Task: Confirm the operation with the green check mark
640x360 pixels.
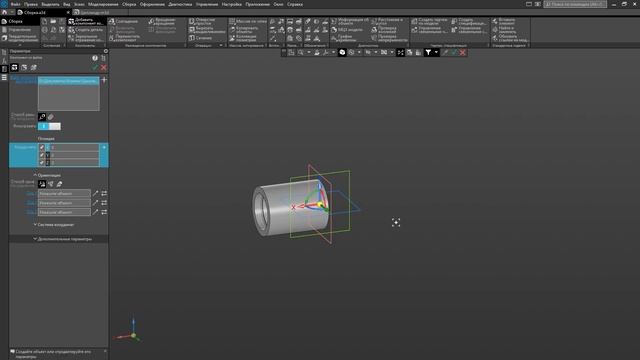Action: click(95, 67)
